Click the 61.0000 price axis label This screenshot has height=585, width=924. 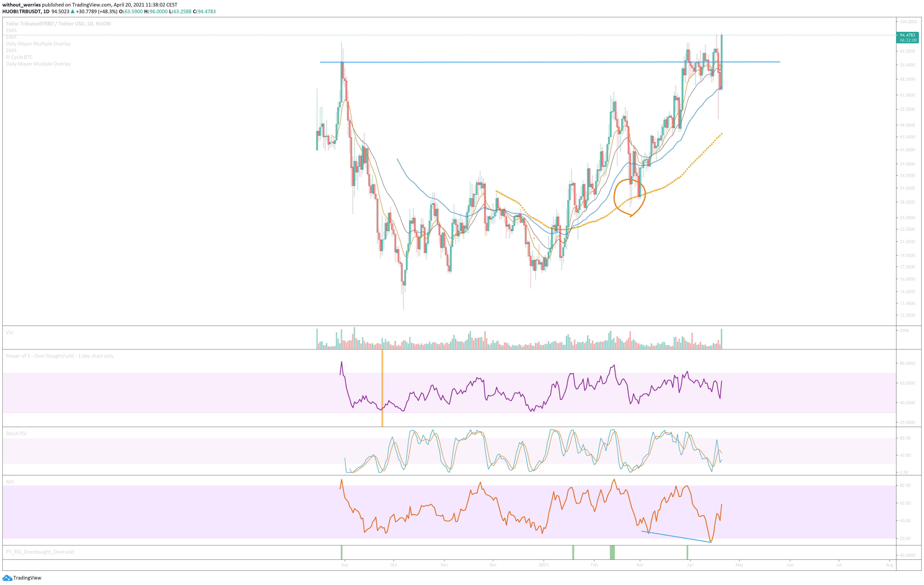(907, 95)
